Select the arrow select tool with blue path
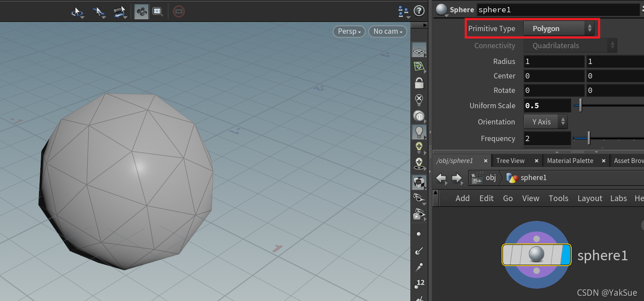The width and height of the screenshot is (644, 301). coord(99,12)
